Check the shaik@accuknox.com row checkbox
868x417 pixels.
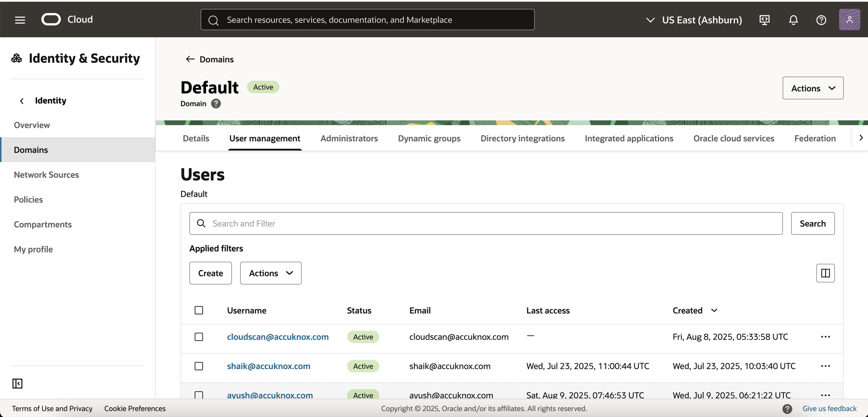tap(199, 366)
